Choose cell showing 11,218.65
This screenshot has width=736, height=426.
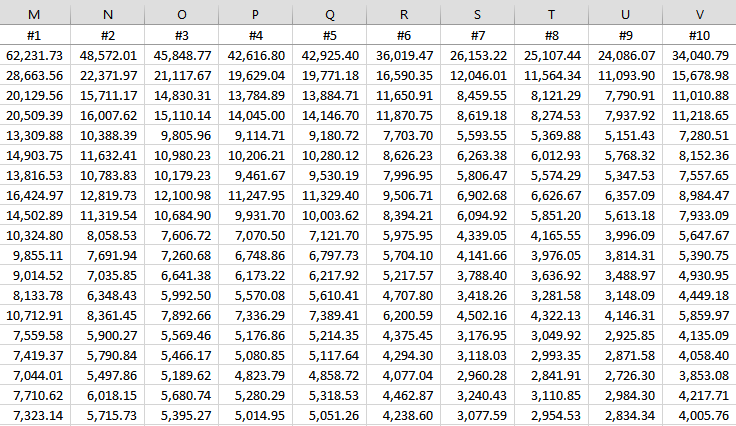[x=699, y=115]
